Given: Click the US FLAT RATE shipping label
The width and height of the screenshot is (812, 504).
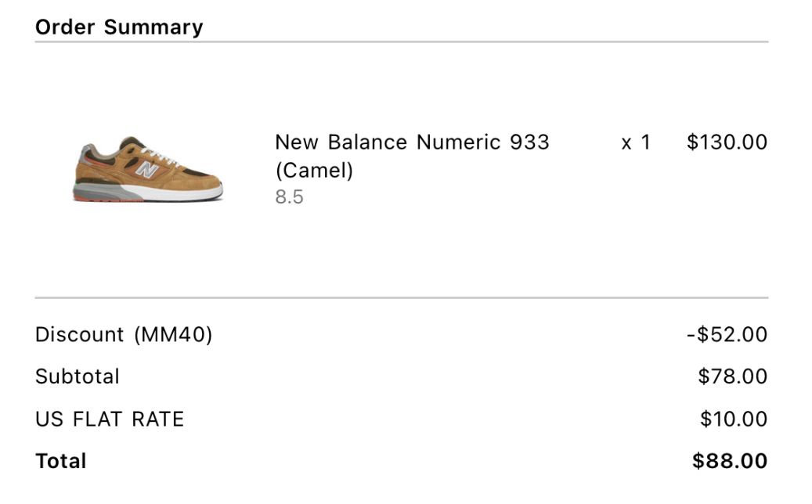Looking at the screenshot, I should (110, 419).
